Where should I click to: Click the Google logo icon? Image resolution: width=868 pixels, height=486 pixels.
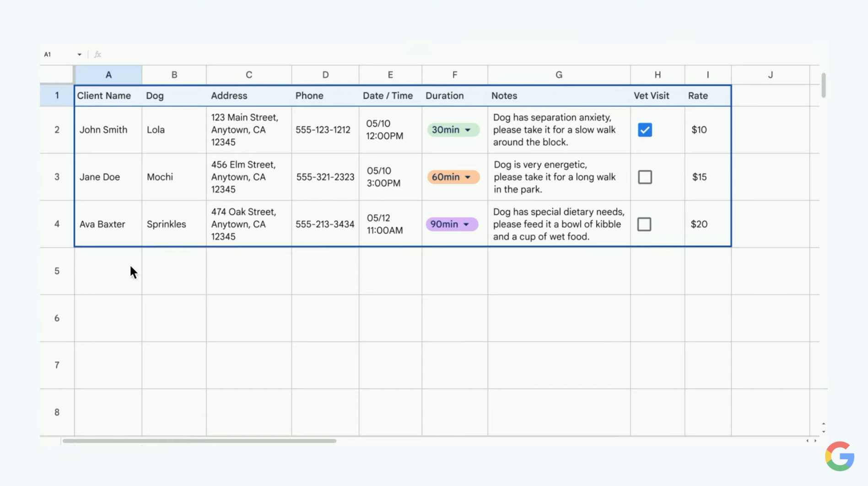click(839, 456)
